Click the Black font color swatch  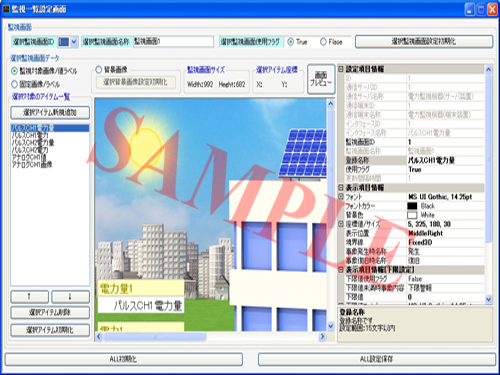pos(412,206)
